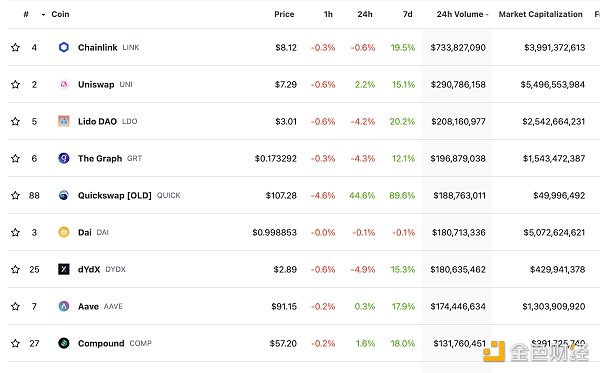
Task: Click the Compound green logo icon
Action: (x=64, y=343)
